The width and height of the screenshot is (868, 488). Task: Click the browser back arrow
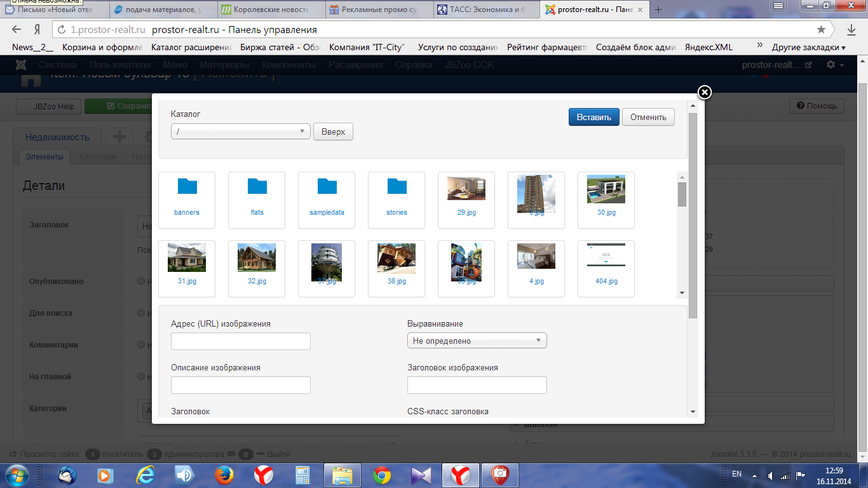click(17, 30)
